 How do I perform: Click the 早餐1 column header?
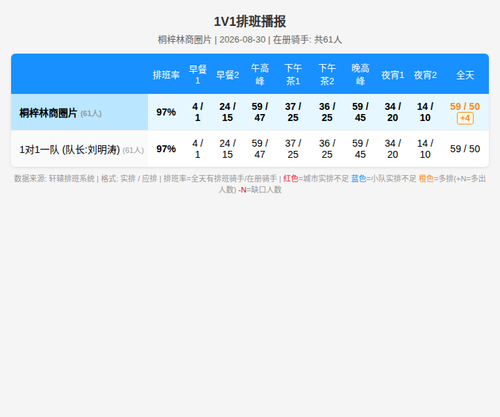[x=198, y=75]
